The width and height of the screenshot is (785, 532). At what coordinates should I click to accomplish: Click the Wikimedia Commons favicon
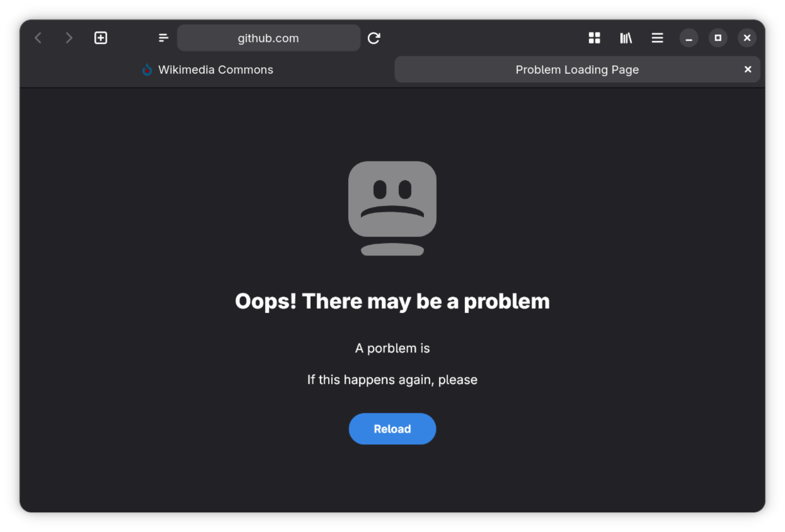tap(147, 70)
